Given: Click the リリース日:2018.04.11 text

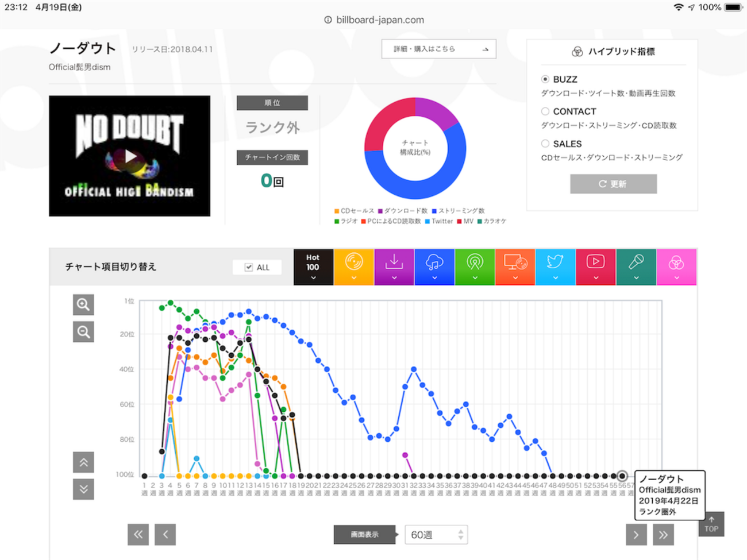Looking at the screenshot, I should [172, 49].
